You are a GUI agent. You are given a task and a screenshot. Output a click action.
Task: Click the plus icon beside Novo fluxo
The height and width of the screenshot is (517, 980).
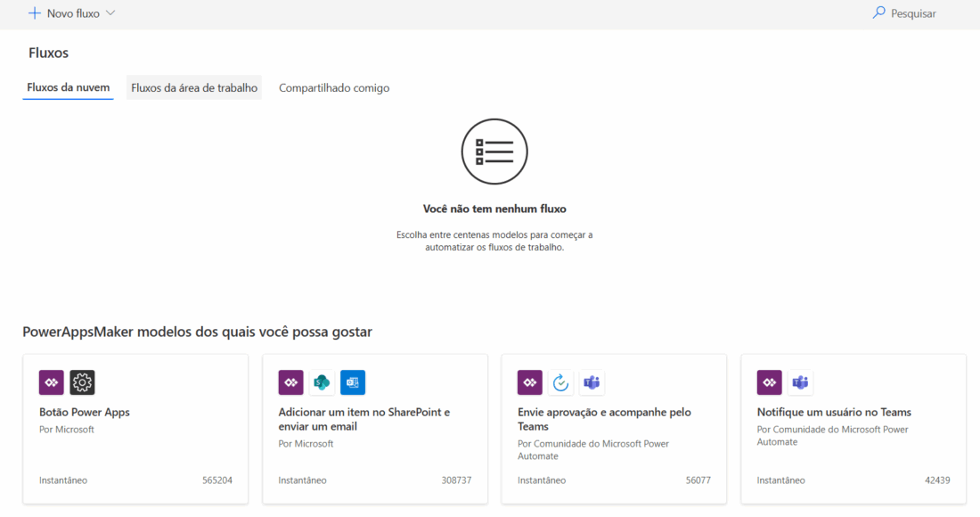coord(35,13)
